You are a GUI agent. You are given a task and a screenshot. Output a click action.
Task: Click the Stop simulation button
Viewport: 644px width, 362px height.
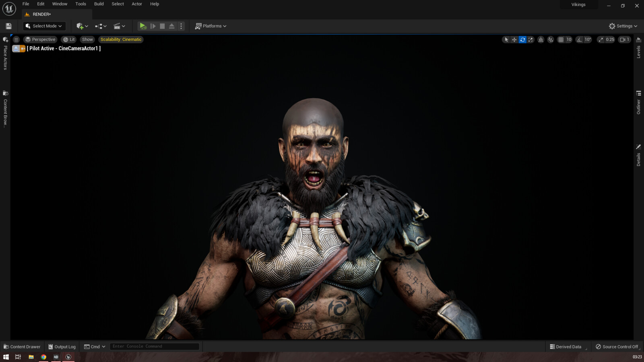click(162, 26)
